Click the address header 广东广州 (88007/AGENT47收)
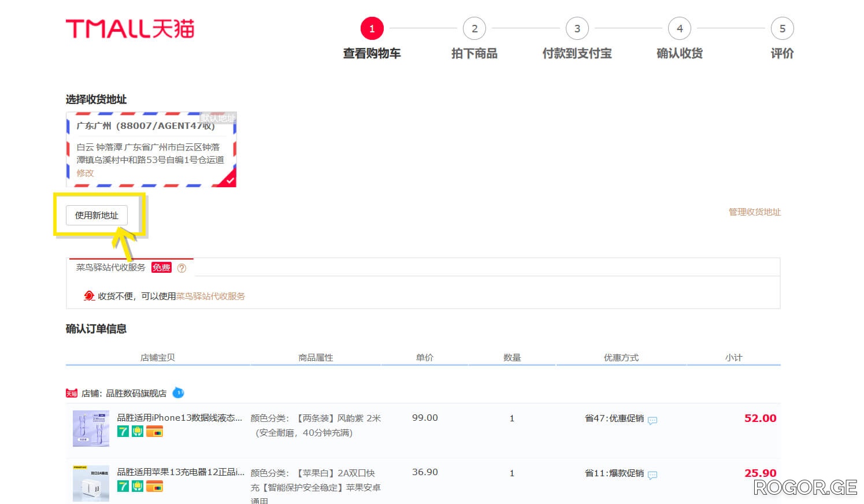The width and height of the screenshot is (864, 504). tap(146, 125)
